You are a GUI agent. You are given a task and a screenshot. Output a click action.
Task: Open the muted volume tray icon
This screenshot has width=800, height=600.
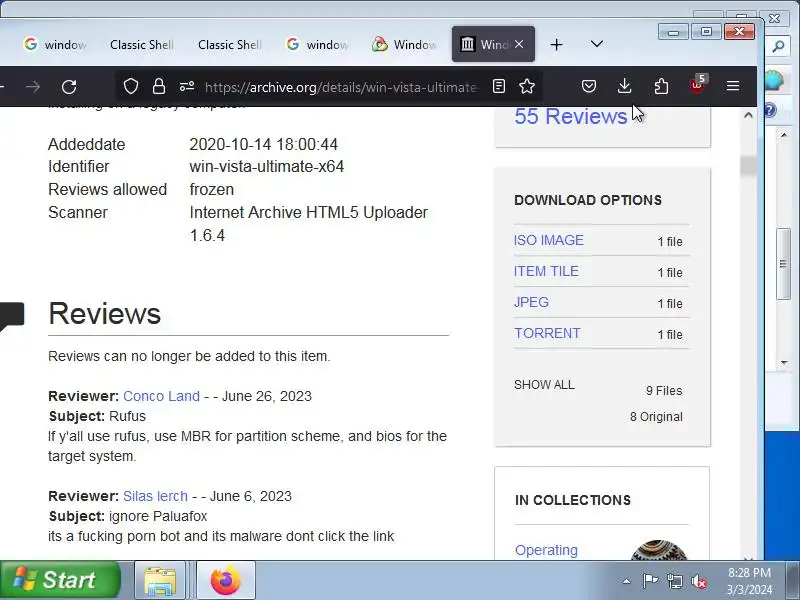point(699,581)
